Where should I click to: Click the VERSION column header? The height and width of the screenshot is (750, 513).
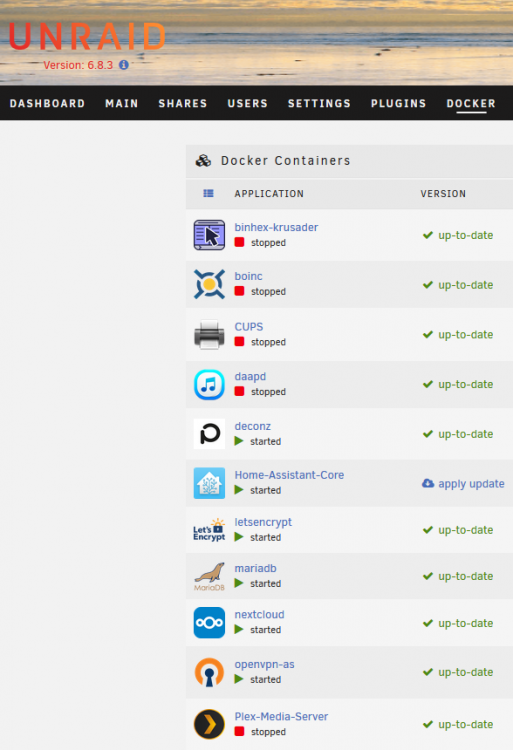click(443, 194)
